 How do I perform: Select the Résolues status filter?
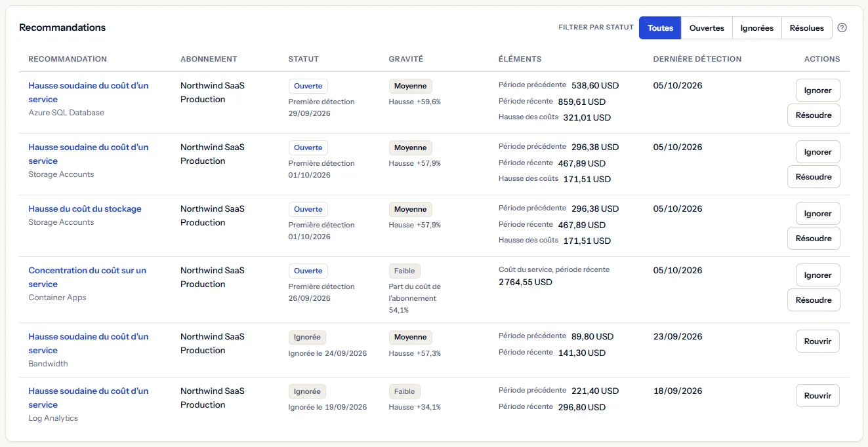coord(807,28)
